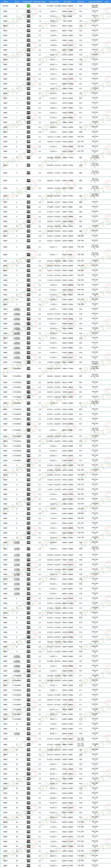Click ON icon in model 2 160kW / 218KM row
The width and height of the screenshot is (111, 868).
(x=28, y=151)
